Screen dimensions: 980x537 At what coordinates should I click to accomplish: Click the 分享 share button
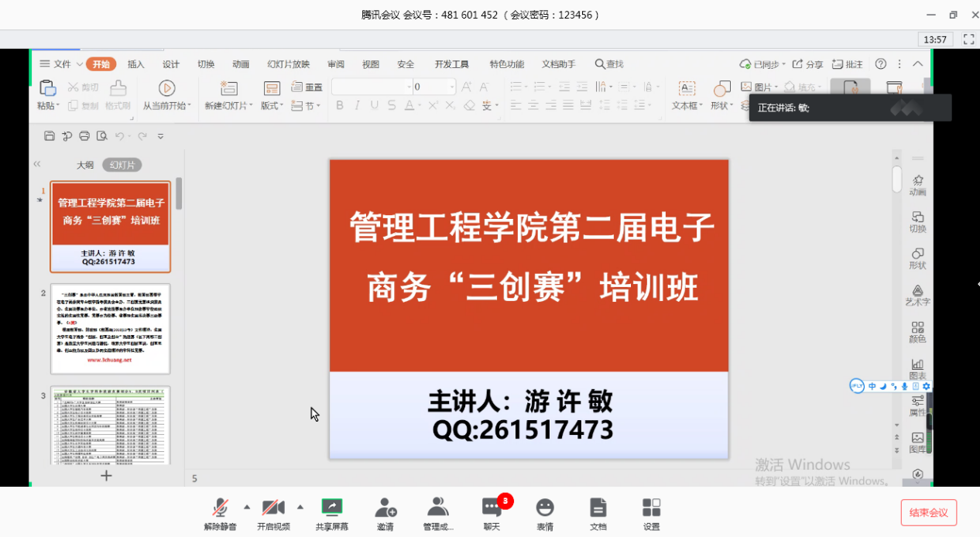click(808, 64)
